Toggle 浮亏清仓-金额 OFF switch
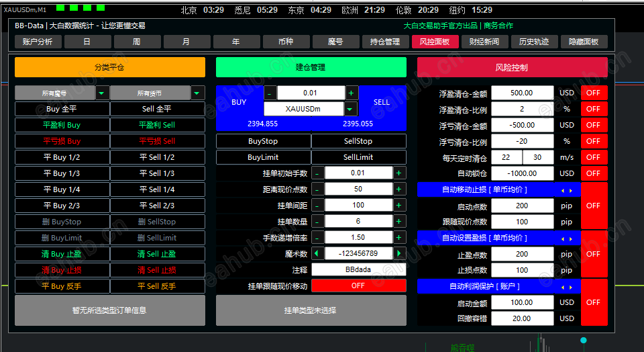 (594, 125)
